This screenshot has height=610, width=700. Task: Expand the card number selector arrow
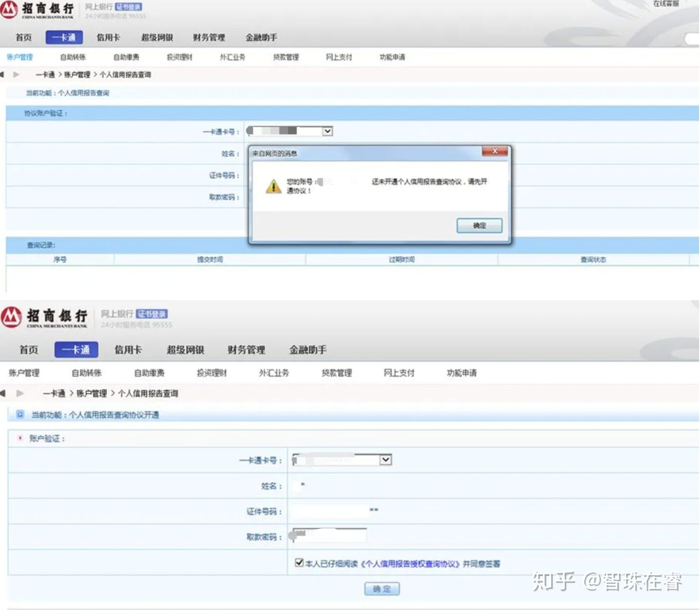point(327,131)
